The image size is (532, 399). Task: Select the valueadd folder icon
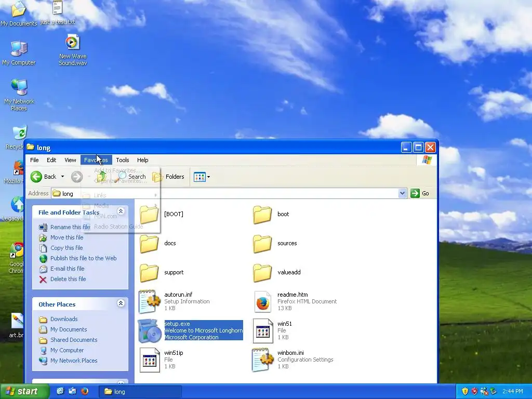tap(262, 272)
